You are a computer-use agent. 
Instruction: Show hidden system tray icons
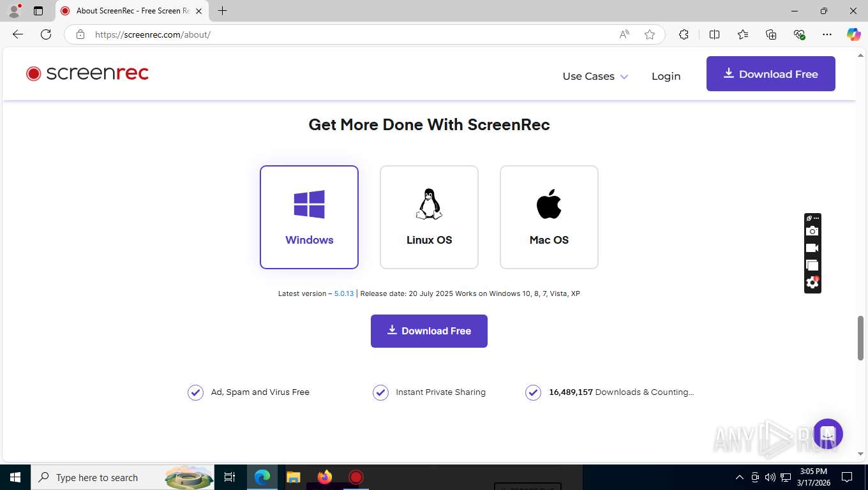click(740, 477)
